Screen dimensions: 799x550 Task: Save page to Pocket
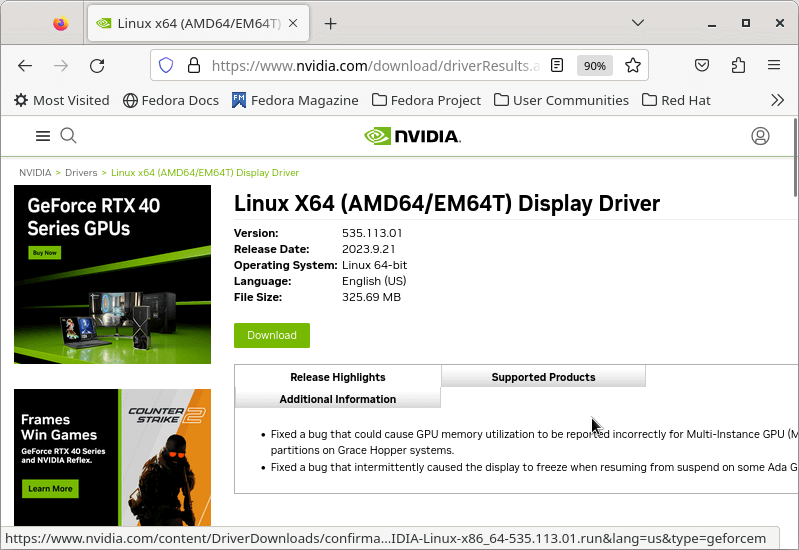(702, 65)
